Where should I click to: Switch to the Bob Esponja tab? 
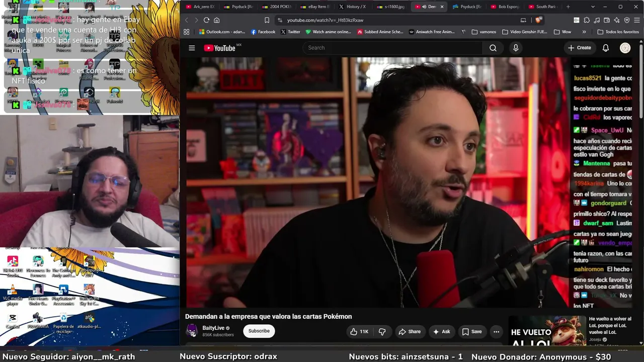coord(505,7)
